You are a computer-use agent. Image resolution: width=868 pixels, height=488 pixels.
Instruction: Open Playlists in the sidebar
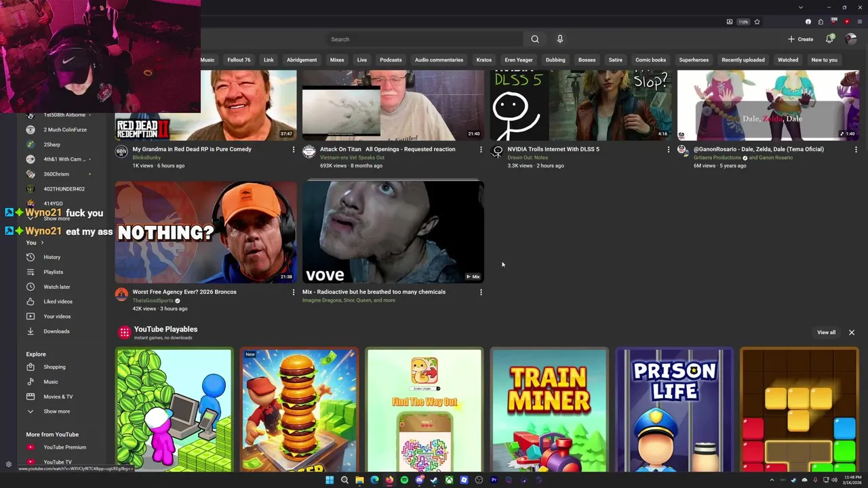coord(53,272)
